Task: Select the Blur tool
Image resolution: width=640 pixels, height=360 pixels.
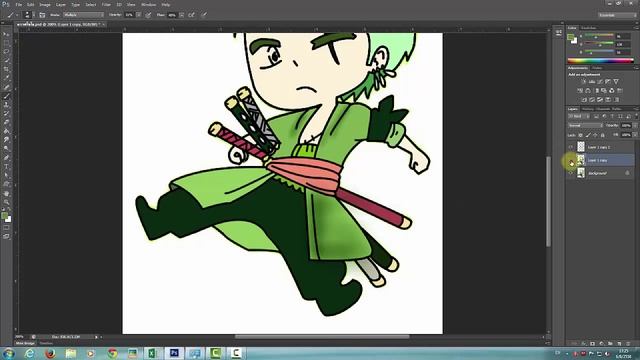Action: tap(6, 140)
